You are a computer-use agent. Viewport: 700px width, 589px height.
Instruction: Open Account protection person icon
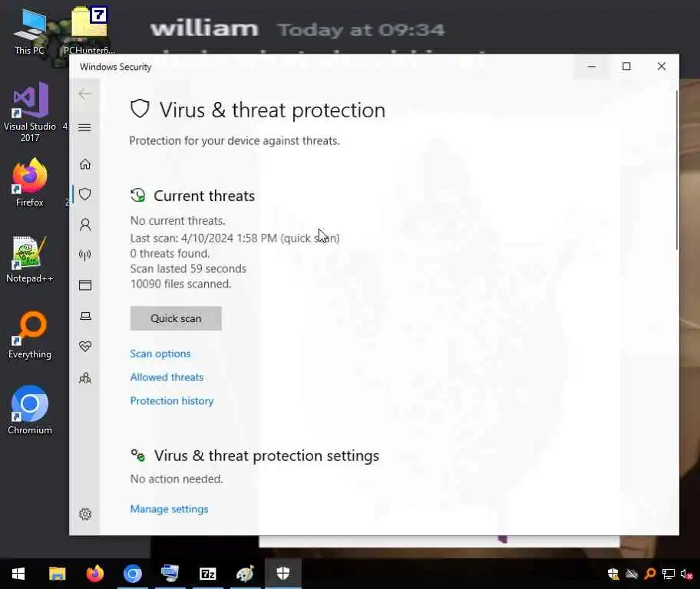click(85, 225)
